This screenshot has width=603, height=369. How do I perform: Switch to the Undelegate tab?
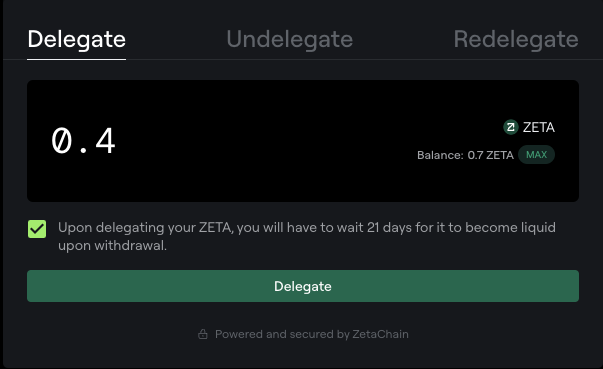289,39
